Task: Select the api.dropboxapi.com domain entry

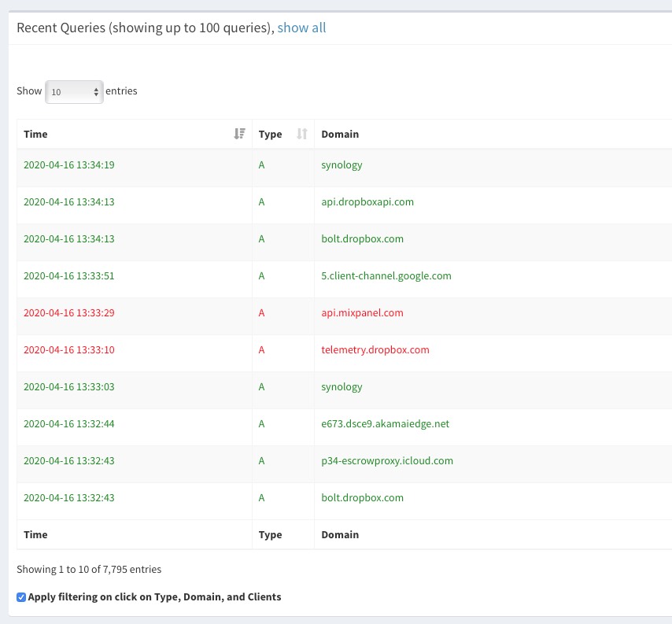Action: pos(367,202)
